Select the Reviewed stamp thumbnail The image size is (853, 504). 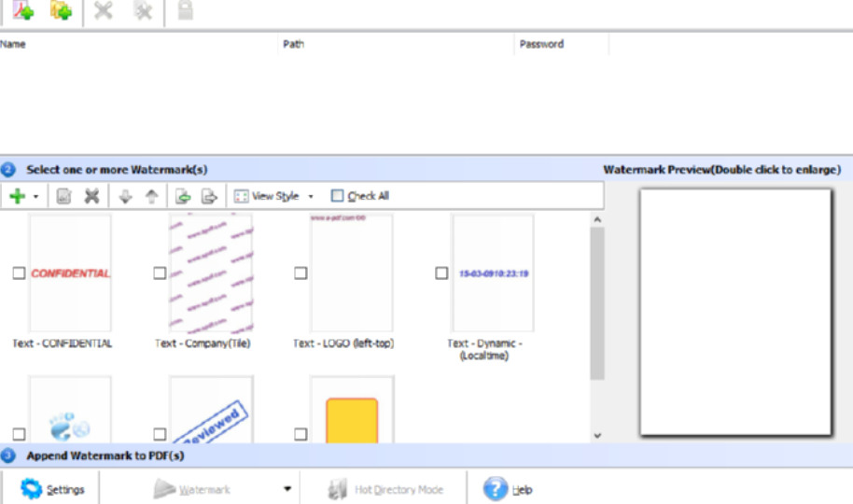click(x=211, y=410)
